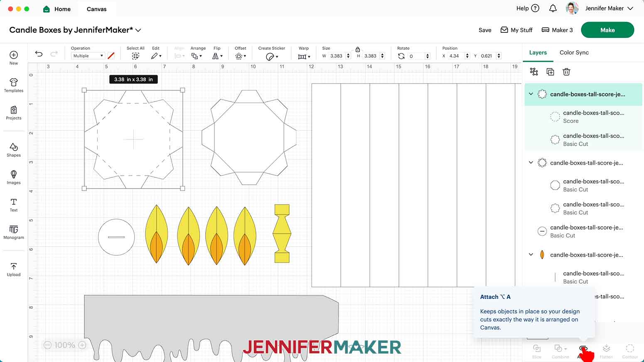Click the Attach button
The image size is (644, 362).
(583, 351)
